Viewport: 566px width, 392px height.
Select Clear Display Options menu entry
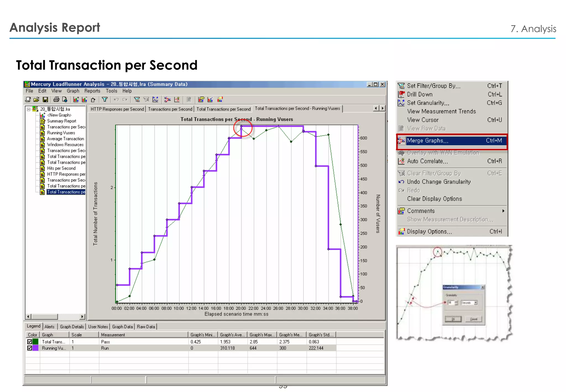tap(452, 199)
